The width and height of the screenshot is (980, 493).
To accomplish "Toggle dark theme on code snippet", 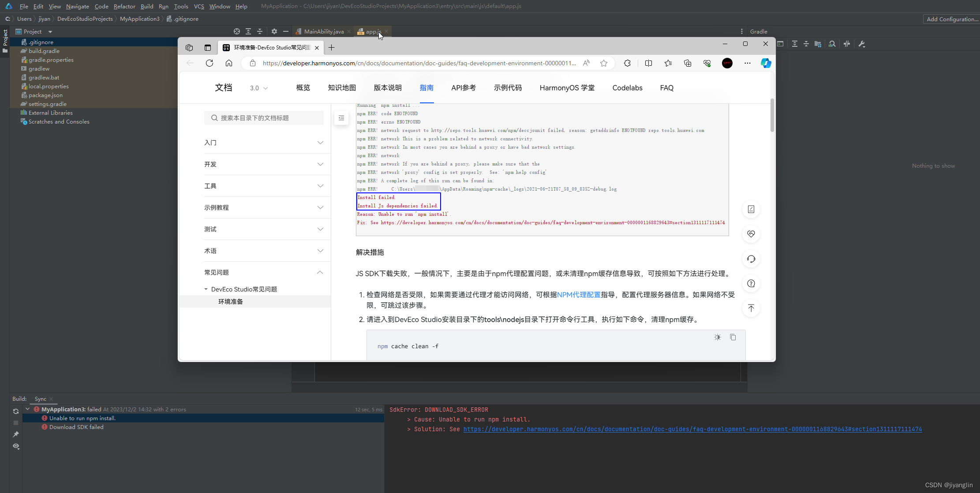I will (718, 337).
